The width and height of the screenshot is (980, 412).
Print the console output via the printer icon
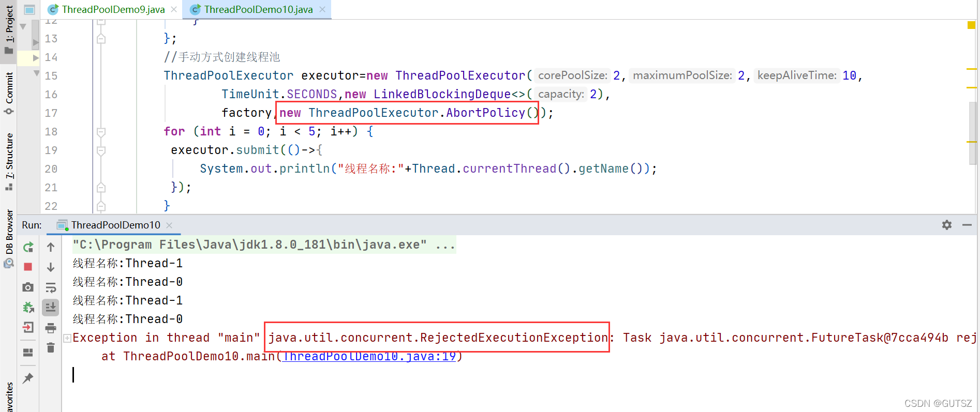point(51,328)
